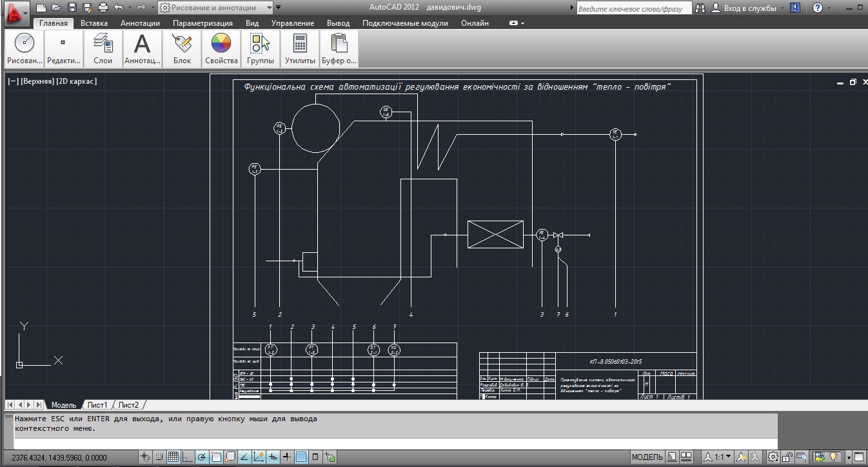
Task: Switch to the Лист2 layout tab
Action: 128,405
